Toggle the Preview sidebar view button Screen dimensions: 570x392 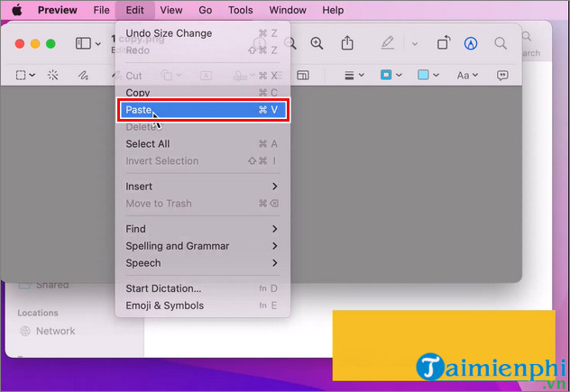click(83, 43)
